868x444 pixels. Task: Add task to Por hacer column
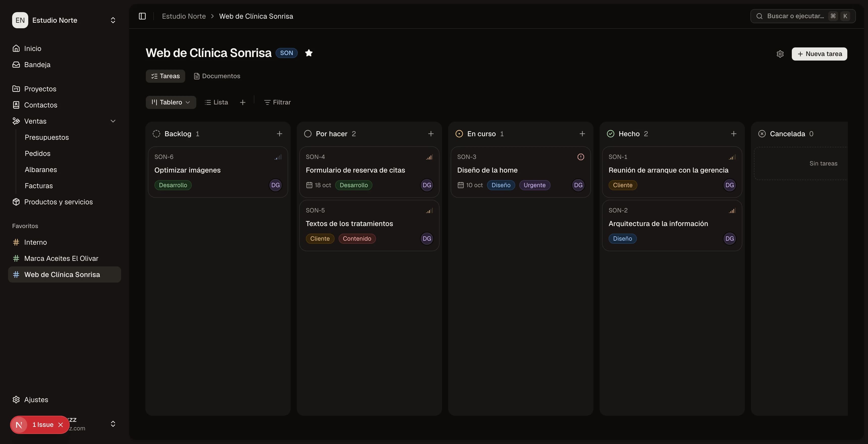(431, 134)
